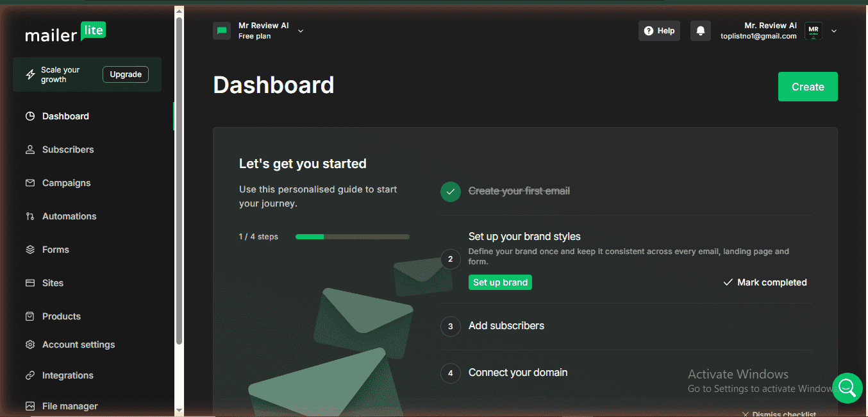
Task: Expand the user profile dropdown arrow
Action: tap(834, 31)
